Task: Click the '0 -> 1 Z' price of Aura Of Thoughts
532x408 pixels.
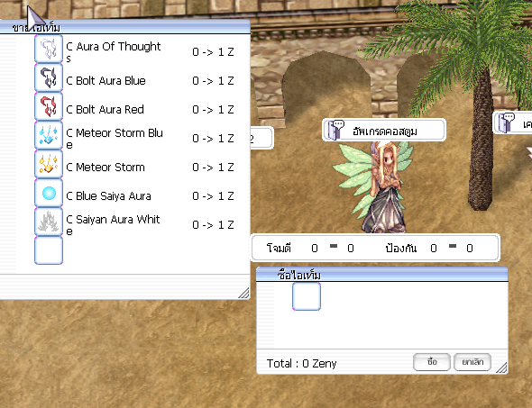Action: [213, 52]
